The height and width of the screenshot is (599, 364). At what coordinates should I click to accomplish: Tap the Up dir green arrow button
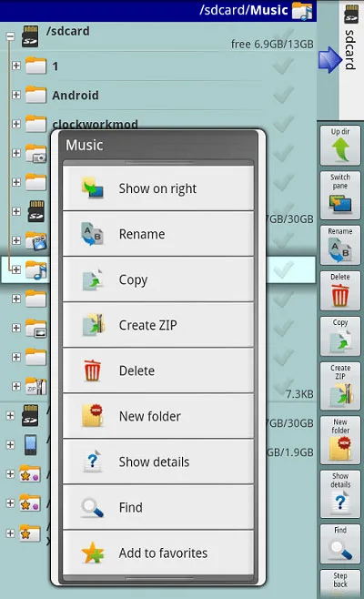[x=340, y=146]
